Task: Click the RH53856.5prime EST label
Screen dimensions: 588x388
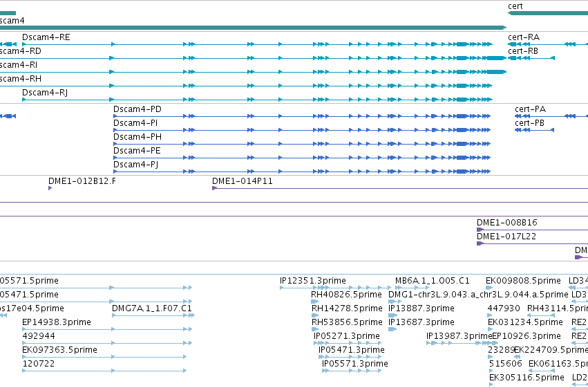Action: point(347,322)
